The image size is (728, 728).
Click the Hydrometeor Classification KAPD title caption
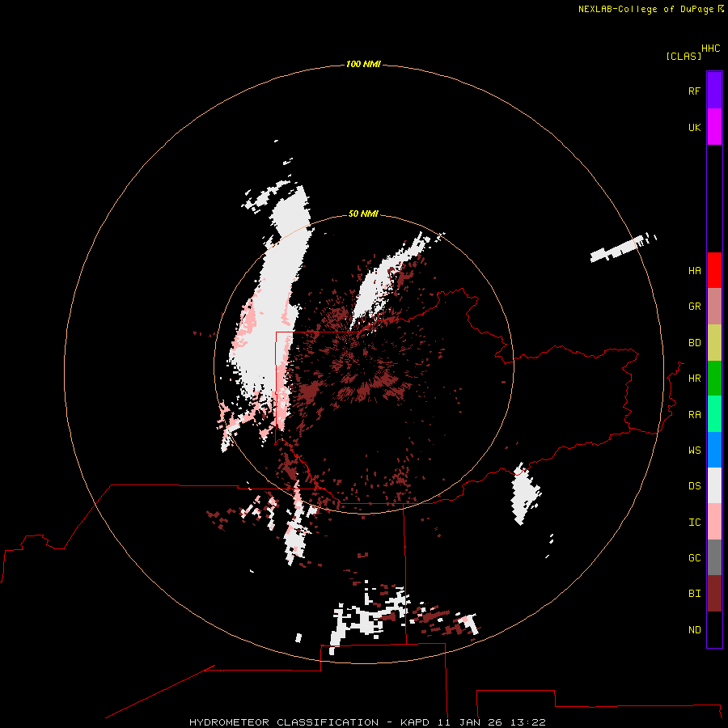coord(367,722)
